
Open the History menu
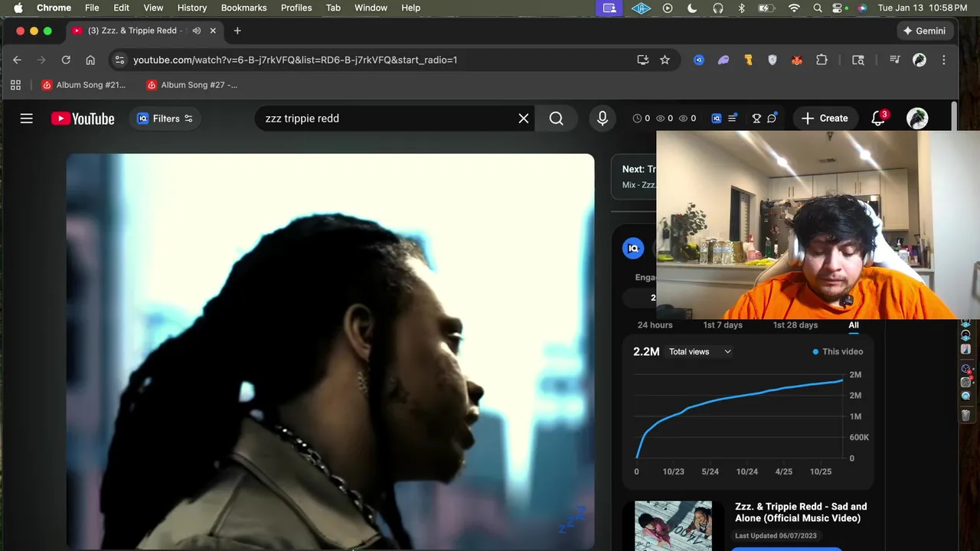click(192, 8)
